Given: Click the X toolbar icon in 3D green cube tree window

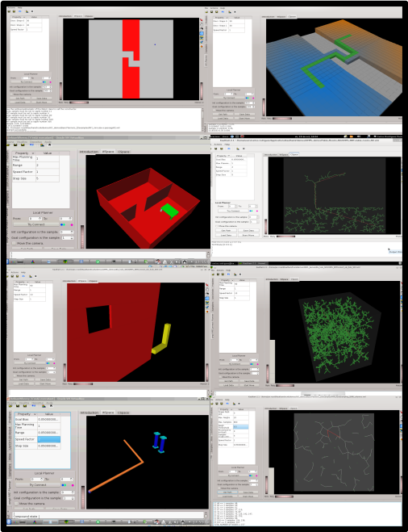Looking at the screenshot, I should pos(240,274).
